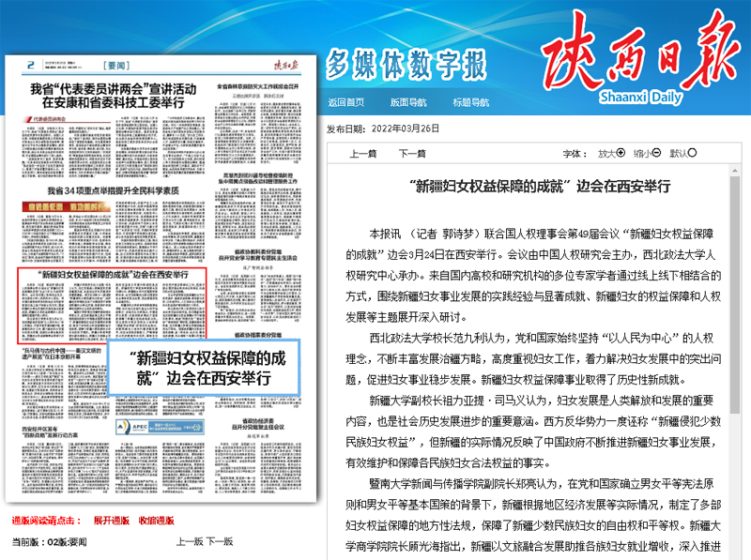Screen dimensions: 751x560
Task: Go to previous article via 上一篇
Action: [363, 154]
